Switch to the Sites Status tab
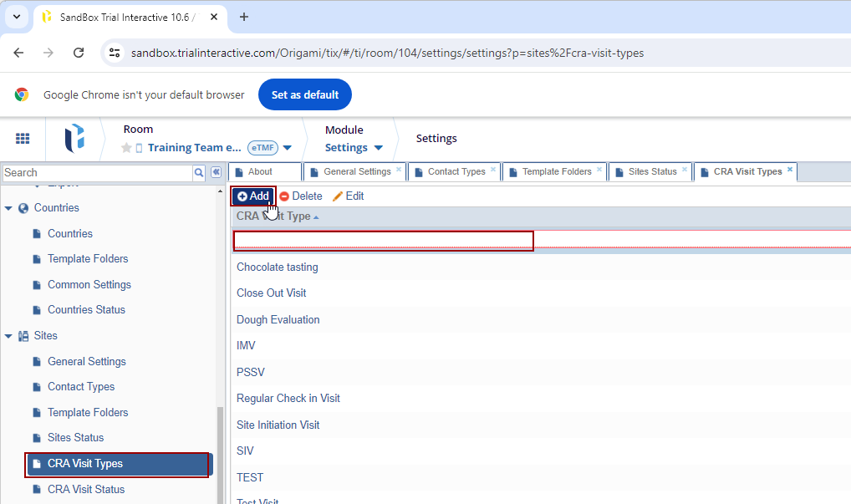The height and width of the screenshot is (504, 851). coord(652,171)
